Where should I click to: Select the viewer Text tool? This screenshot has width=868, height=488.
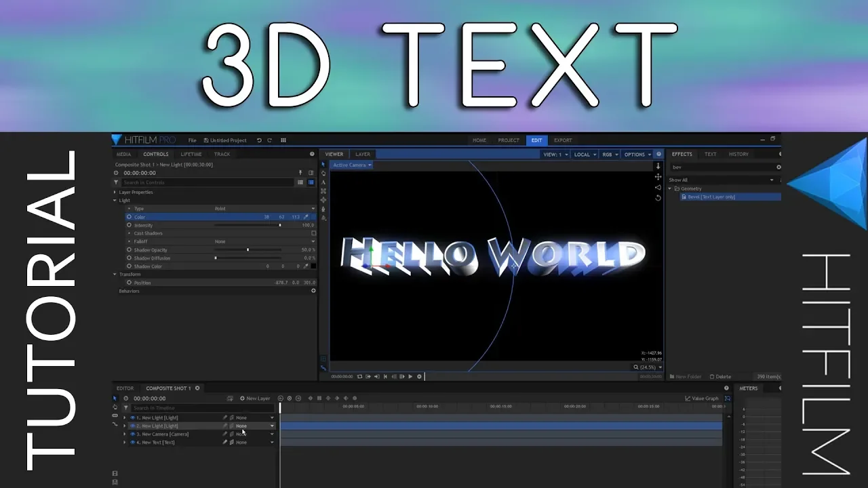pyautogui.click(x=323, y=182)
